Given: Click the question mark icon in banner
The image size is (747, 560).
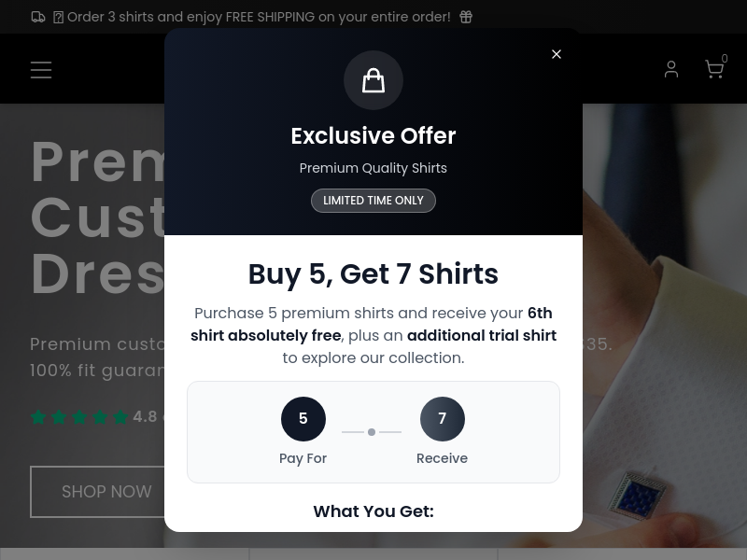Looking at the screenshot, I should tap(58, 18).
